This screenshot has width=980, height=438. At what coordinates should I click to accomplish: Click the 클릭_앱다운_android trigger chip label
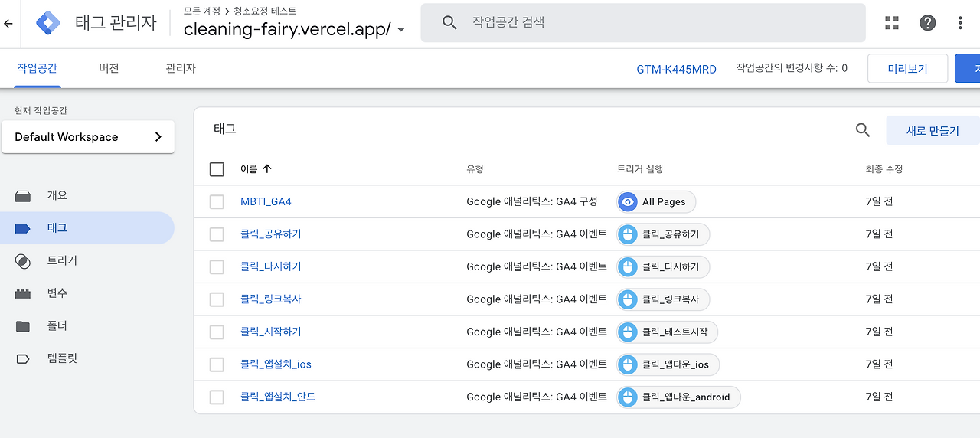686,397
